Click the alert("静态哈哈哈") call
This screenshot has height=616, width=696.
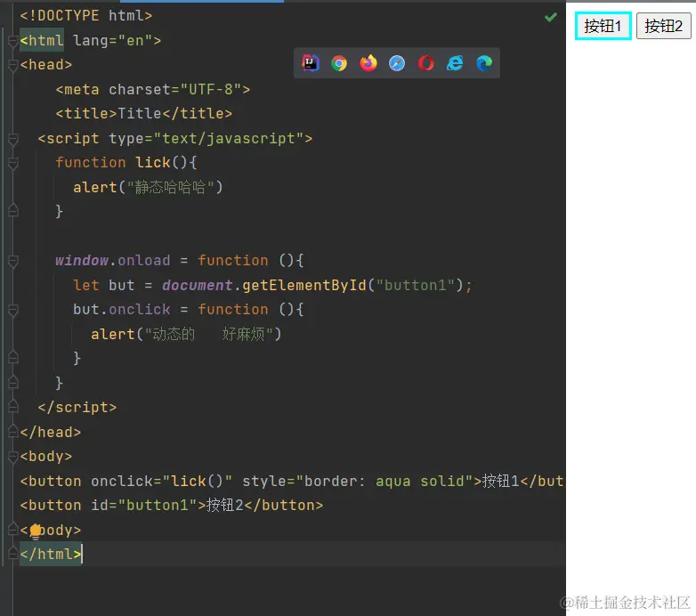coord(149,187)
